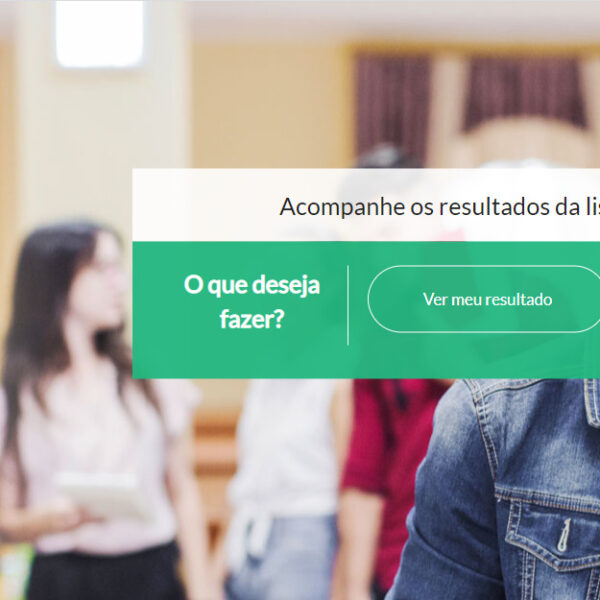
Task: Click the tablet held by the woman
Action: pyautogui.click(x=100, y=494)
